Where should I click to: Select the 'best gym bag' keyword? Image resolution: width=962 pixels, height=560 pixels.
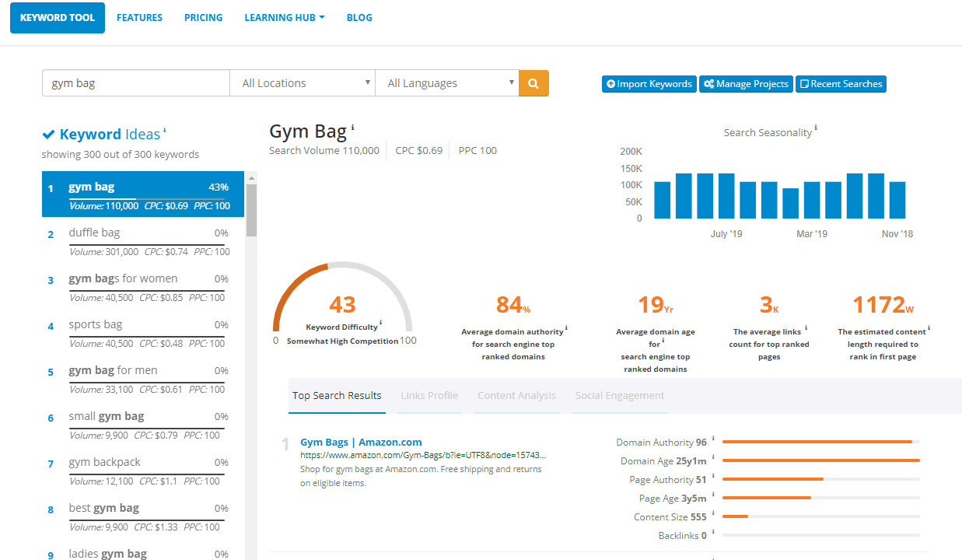143,516
